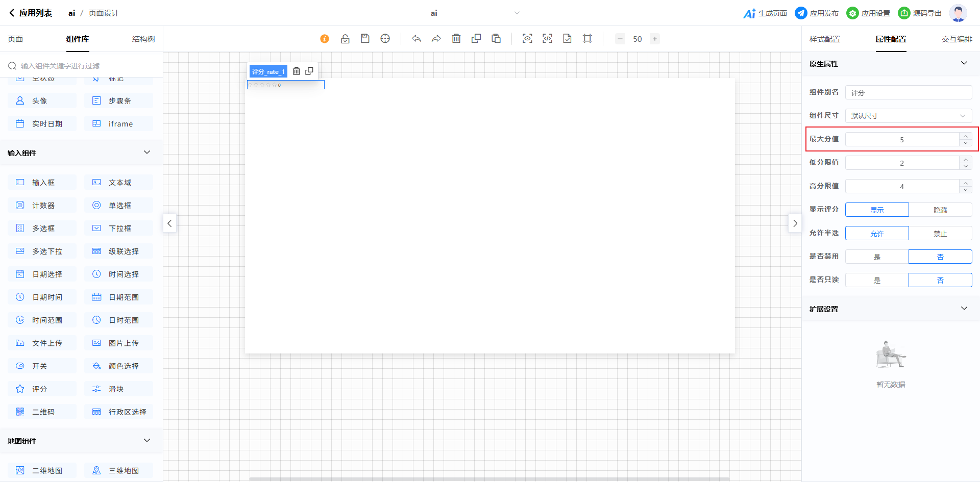
Task: Click the 源码导出 button
Action: [920, 13]
